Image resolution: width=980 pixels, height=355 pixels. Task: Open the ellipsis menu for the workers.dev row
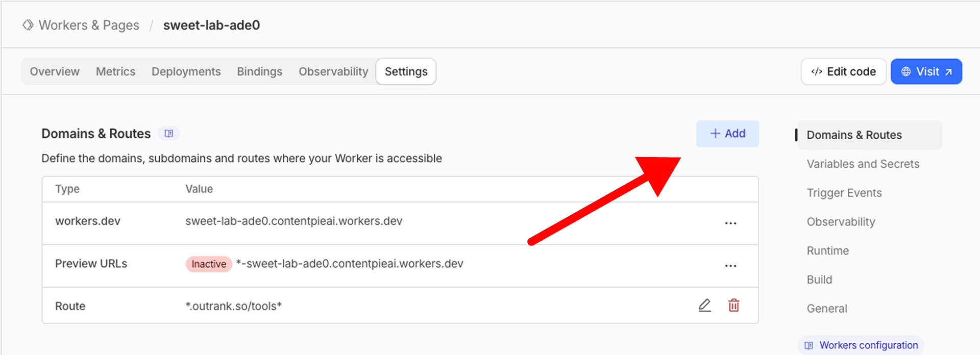pyautogui.click(x=731, y=223)
